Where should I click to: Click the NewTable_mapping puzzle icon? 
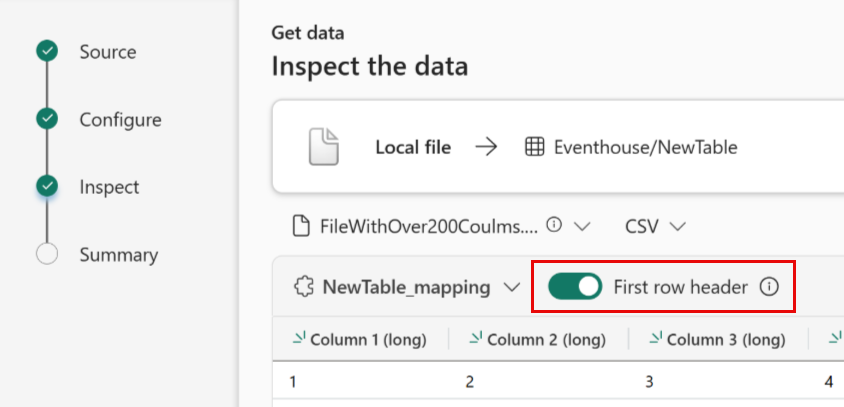tap(304, 287)
